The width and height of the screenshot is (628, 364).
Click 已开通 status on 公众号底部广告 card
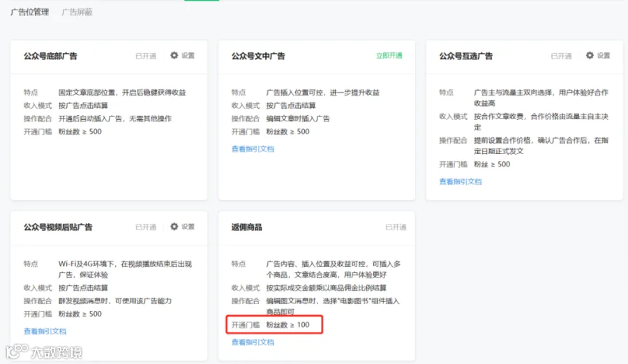point(146,56)
